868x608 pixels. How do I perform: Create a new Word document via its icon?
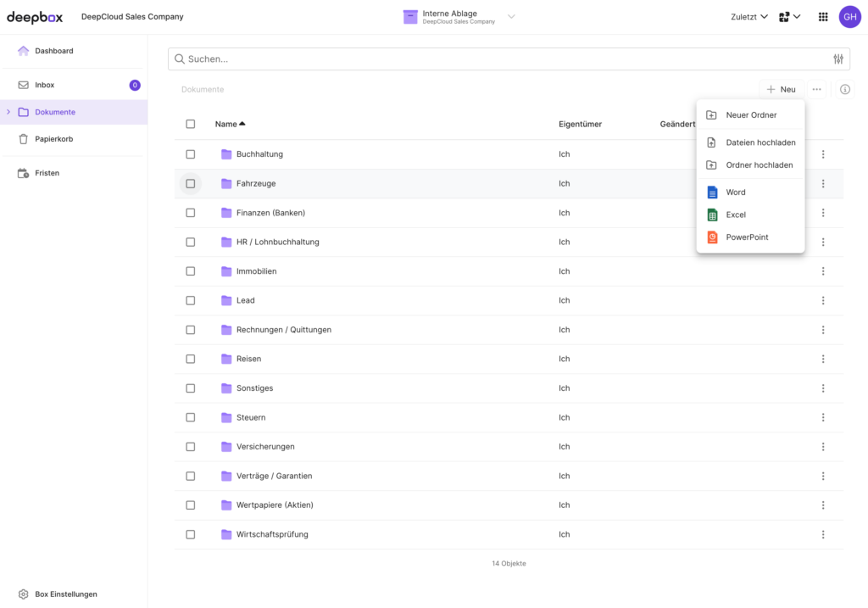712,192
